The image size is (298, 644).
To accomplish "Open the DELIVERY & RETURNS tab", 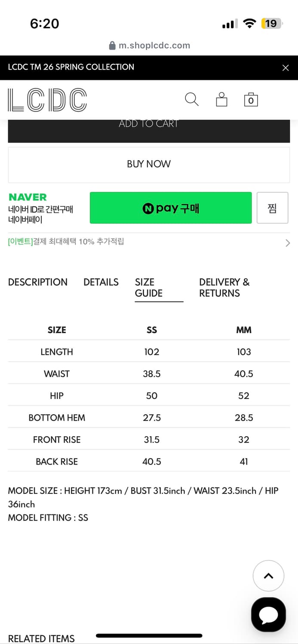I will click(224, 287).
